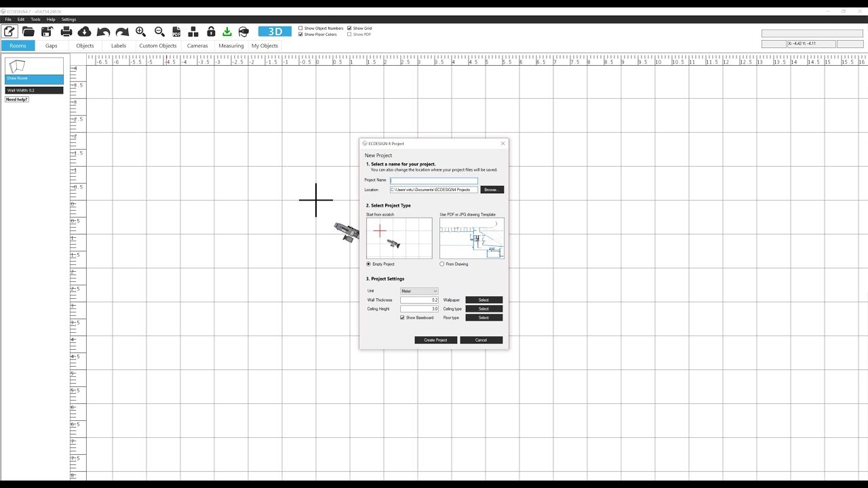Click Select button next to Floor type
Screen dimensions: 868x488
pyautogui.click(x=484, y=317)
